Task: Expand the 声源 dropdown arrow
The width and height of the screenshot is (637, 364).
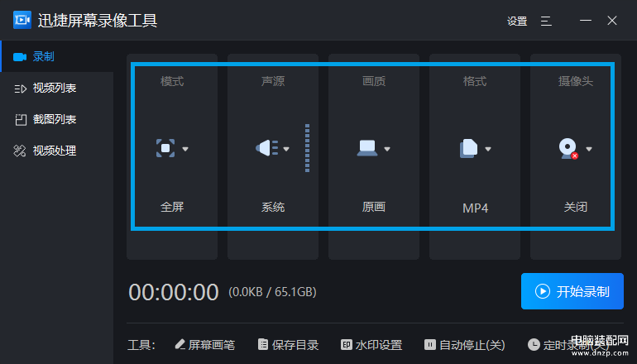Action: point(286,149)
